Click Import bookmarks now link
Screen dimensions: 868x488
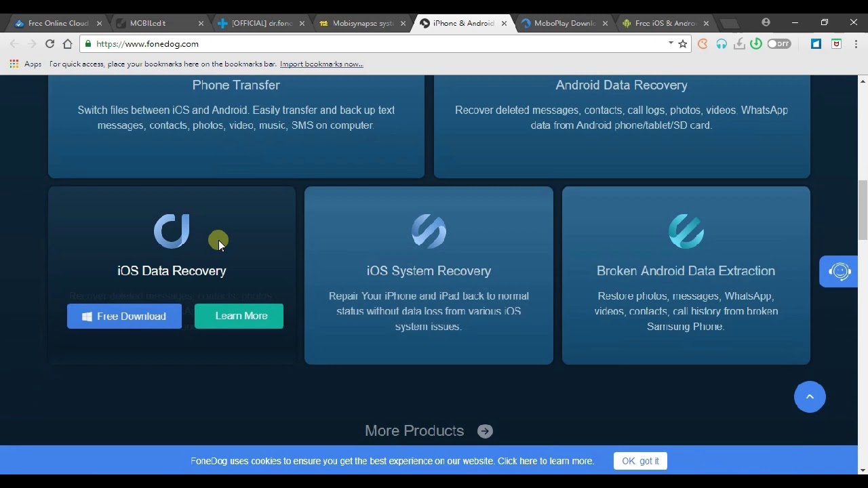[321, 64]
